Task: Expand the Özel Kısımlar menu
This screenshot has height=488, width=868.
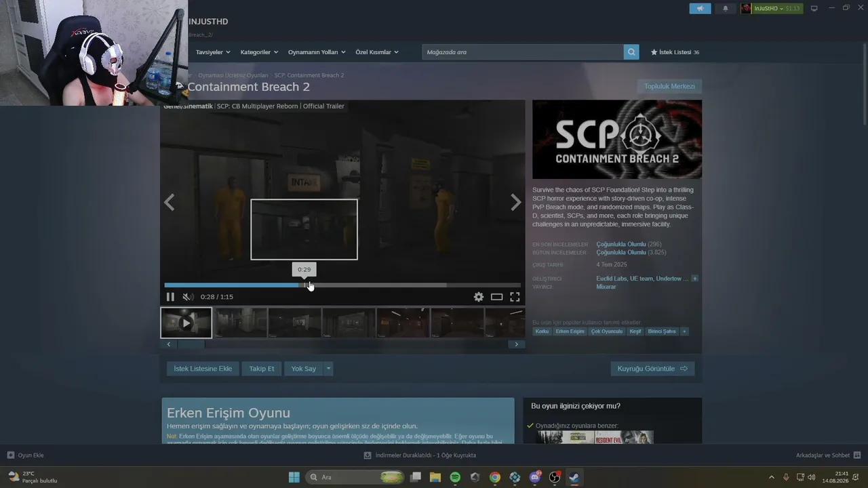Action: pyautogui.click(x=377, y=52)
